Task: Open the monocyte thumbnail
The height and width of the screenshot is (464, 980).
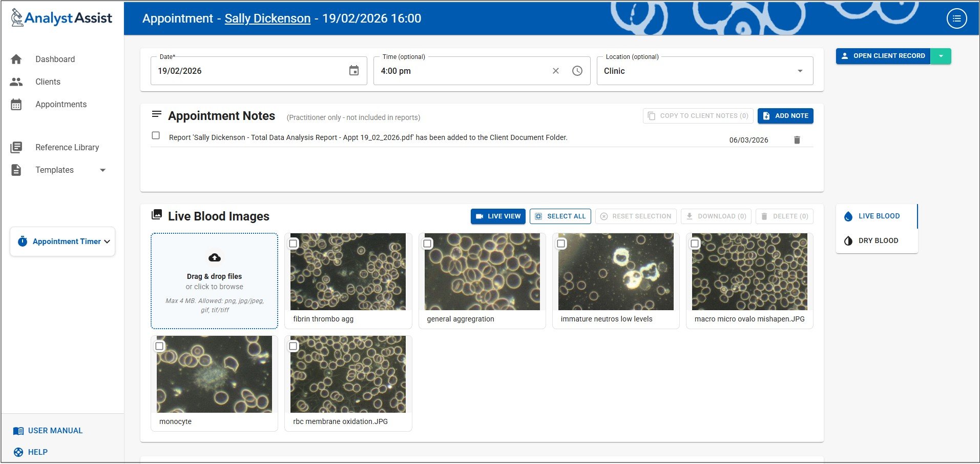Action: [214, 374]
